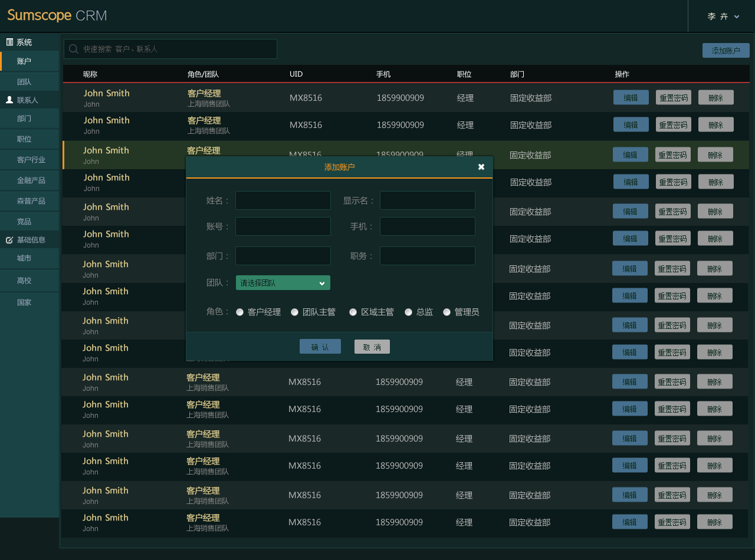The width and height of the screenshot is (755, 560).
Task: Click 删除 in the first account row
Action: coord(716,97)
